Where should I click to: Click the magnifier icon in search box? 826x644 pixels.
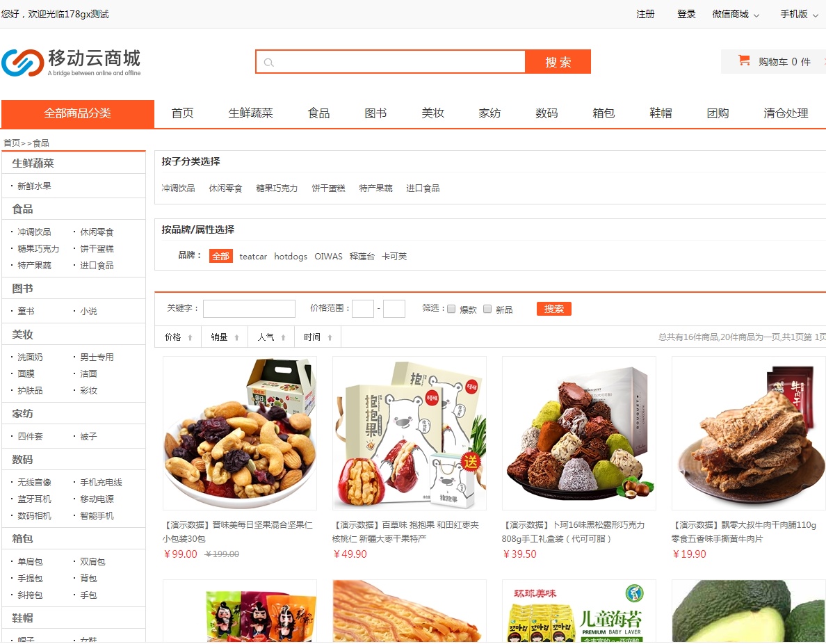[268, 63]
